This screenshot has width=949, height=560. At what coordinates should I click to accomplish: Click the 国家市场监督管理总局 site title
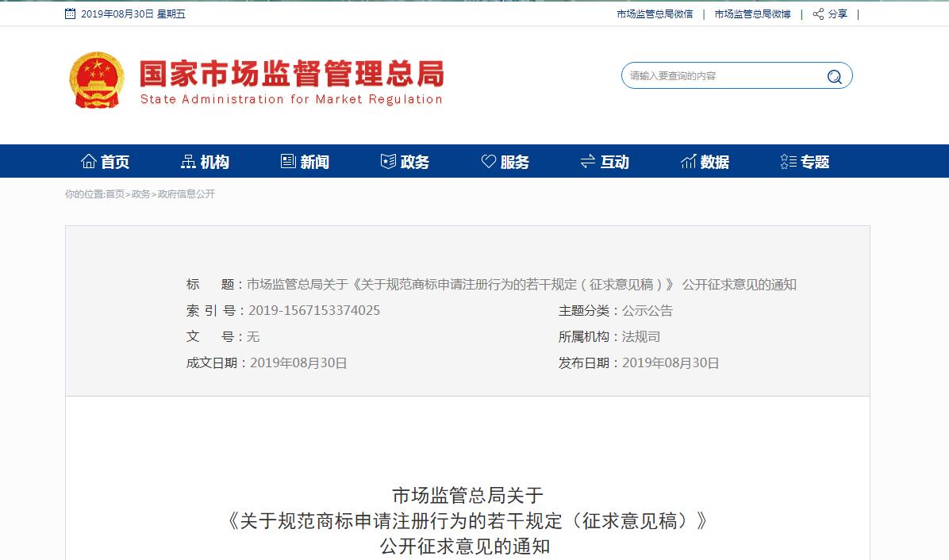click(x=291, y=74)
